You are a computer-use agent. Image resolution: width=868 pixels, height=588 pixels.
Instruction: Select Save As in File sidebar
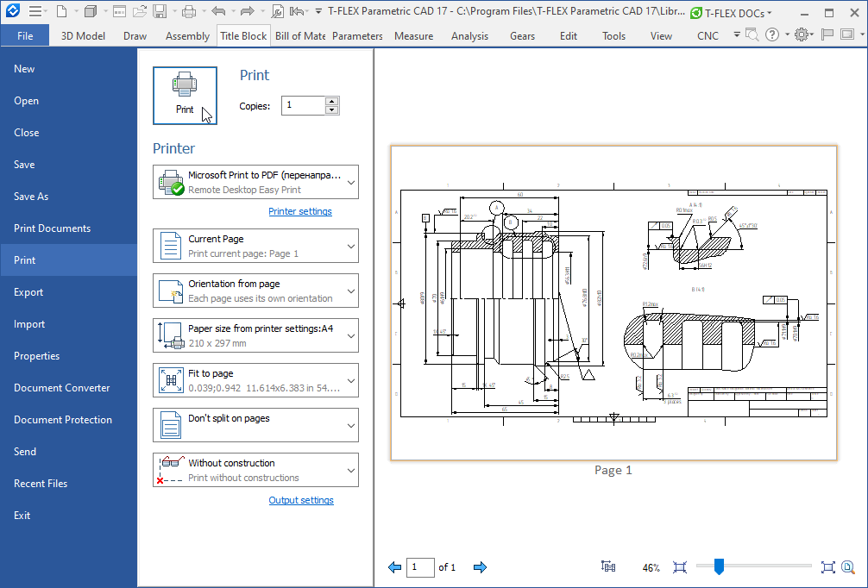click(69, 197)
